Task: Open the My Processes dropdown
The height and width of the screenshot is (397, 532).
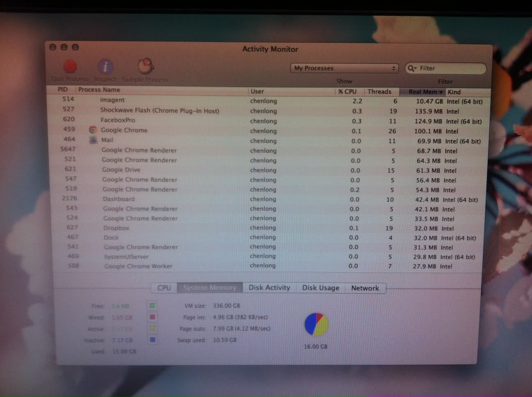Action: (x=344, y=68)
